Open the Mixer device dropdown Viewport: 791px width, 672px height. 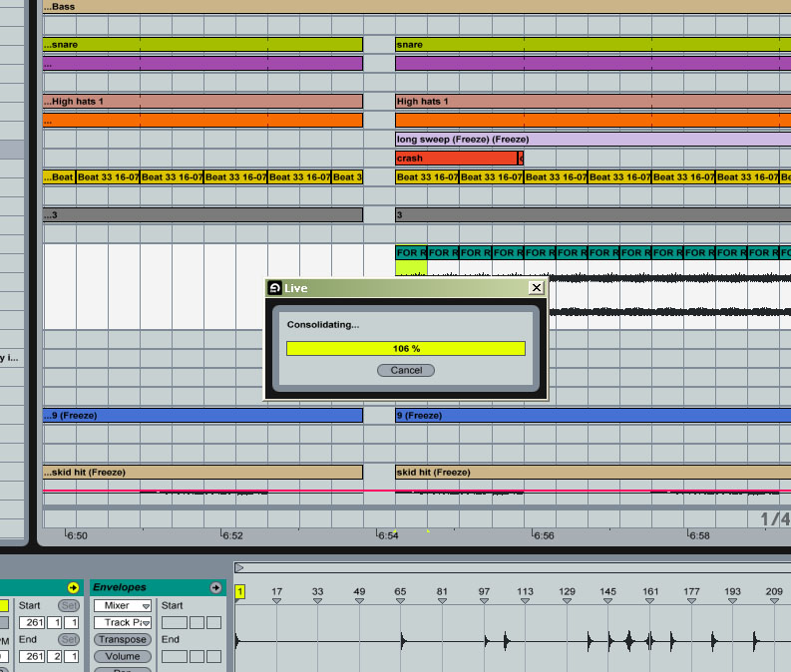click(x=123, y=605)
